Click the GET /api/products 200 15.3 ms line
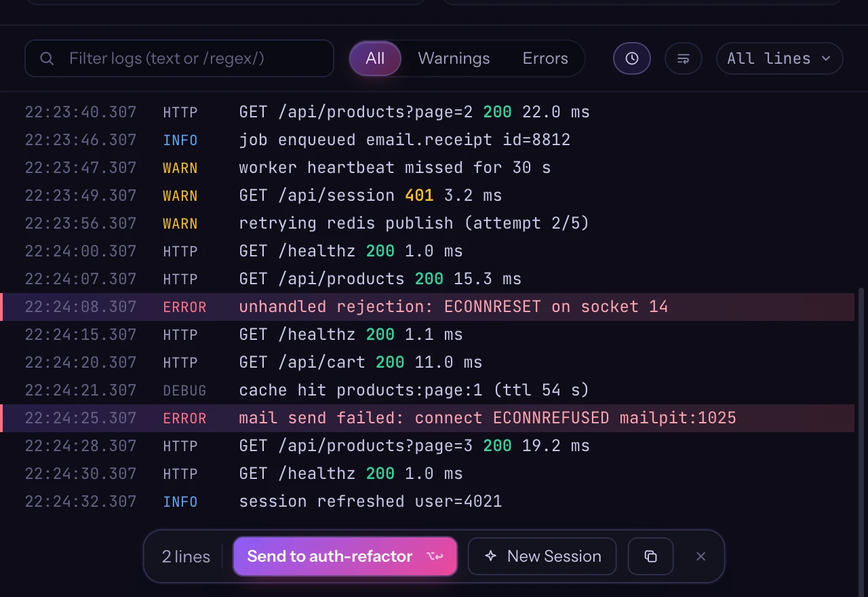 click(x=429, y=279)
